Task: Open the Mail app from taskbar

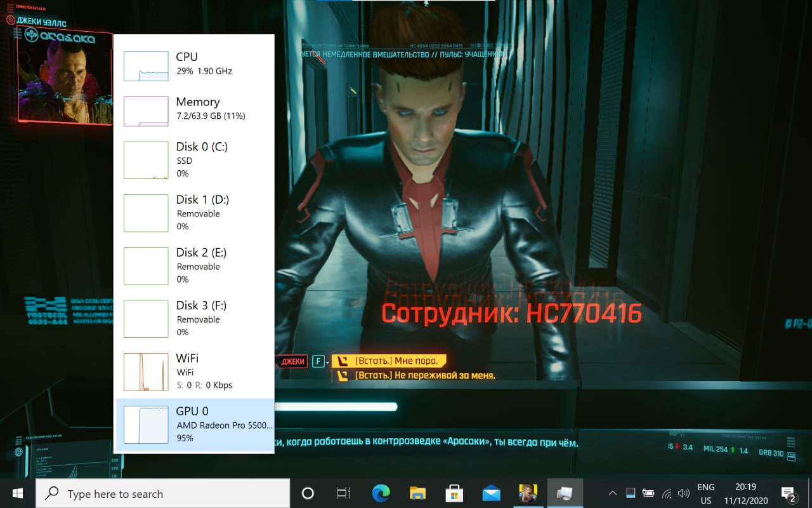Action: 491,493
